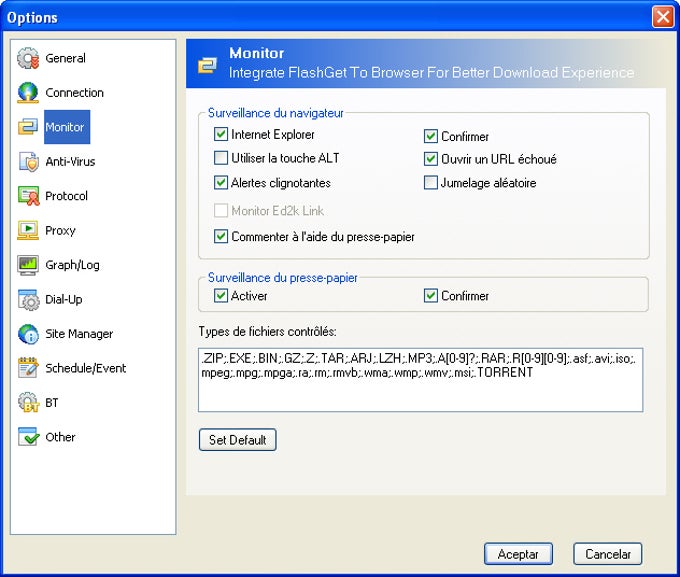
Task: Open Schedule/Event settings
Action: click(x=85, y=368)
